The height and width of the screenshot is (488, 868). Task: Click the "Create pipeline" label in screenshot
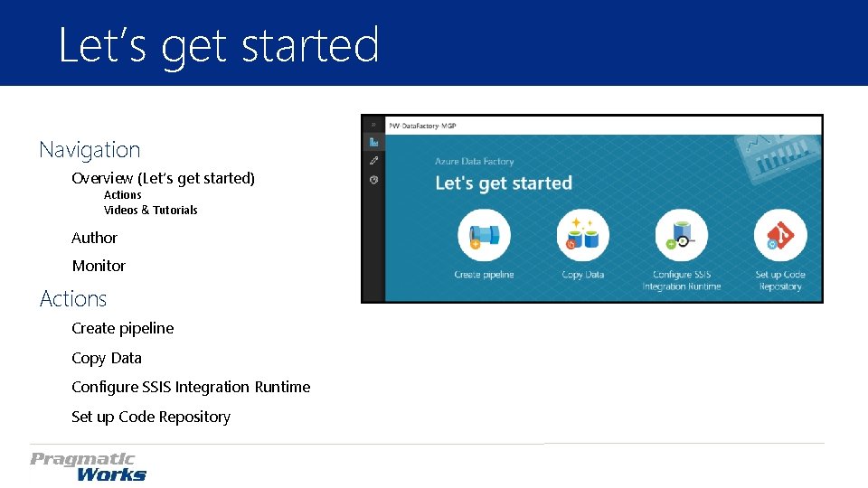[484, 275]
